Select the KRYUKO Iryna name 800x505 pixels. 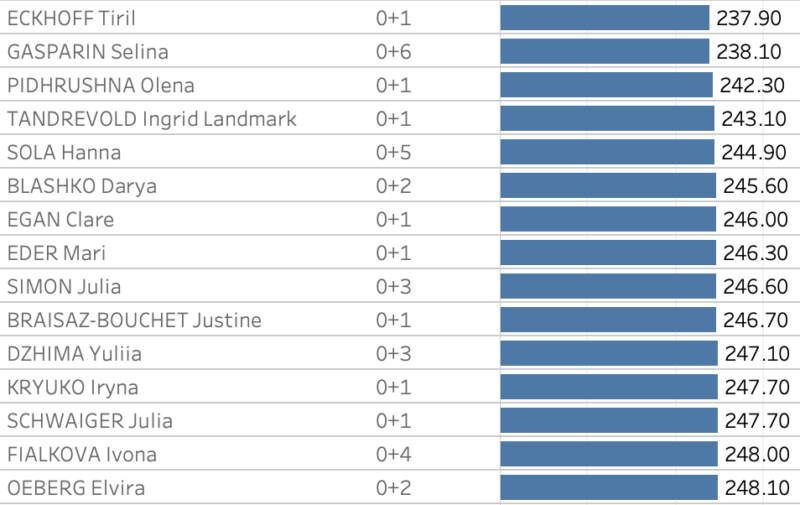(x=73, y=387)
